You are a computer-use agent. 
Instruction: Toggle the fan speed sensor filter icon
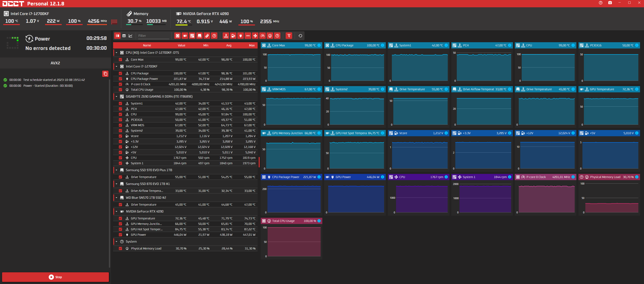coord(255,36)
